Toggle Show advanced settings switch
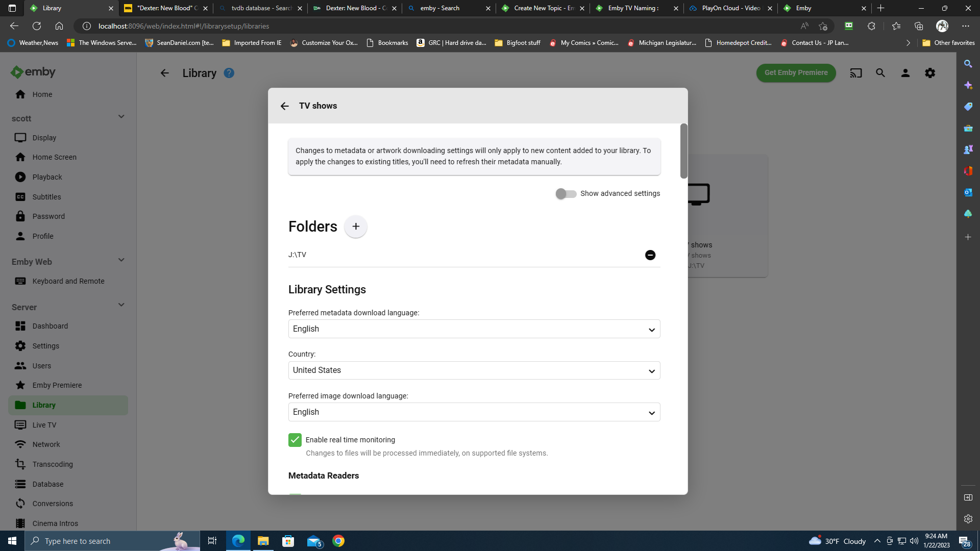This screenshot has height=551, width=980. tap(566, 194)
